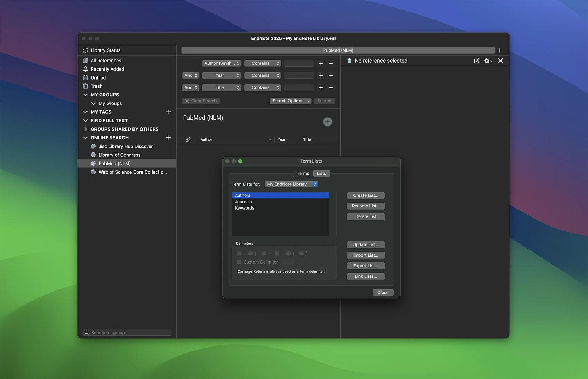588x379 pixels.
Task: Toggle the comma delimiter checkbox
Action: pyautogui.click(x=239, y=253)
